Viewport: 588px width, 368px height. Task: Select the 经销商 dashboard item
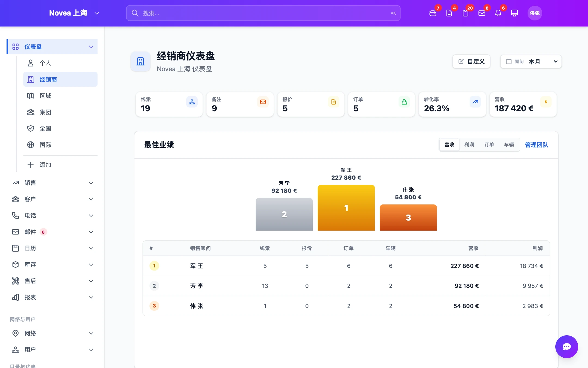point(60,79)
